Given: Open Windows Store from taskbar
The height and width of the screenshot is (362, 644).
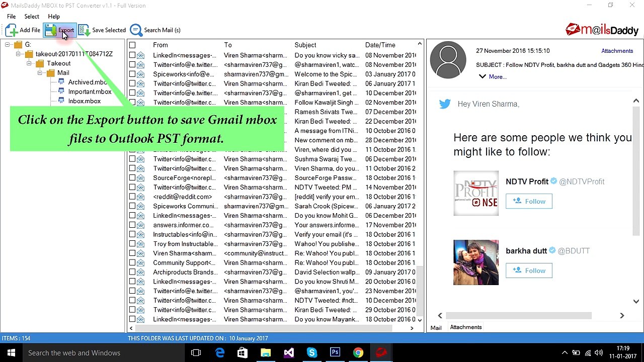Looking at the screenshot, I should pyautogui.click(x=243, y=353).
